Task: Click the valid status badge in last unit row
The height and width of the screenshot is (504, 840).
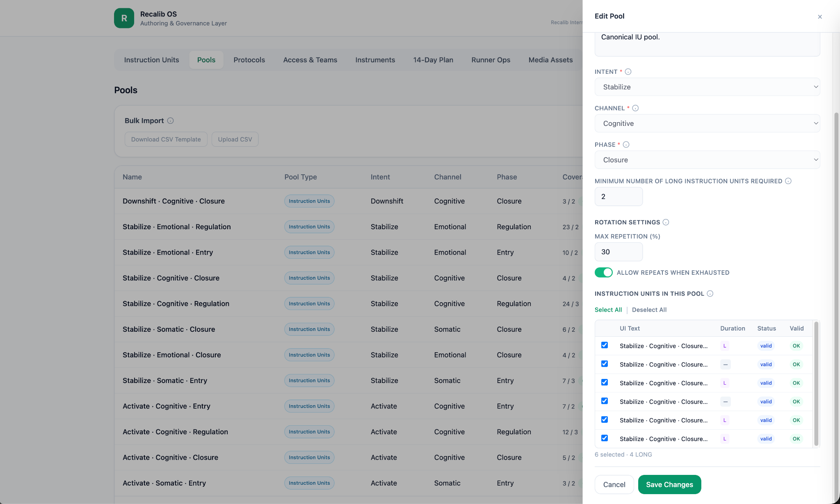Action: [766, 439]
